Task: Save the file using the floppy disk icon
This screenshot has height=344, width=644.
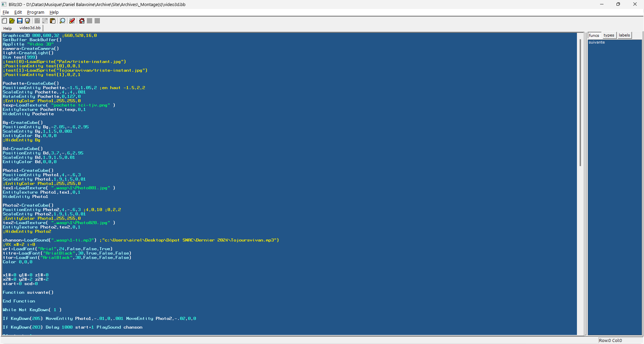Action: [20, 21]
